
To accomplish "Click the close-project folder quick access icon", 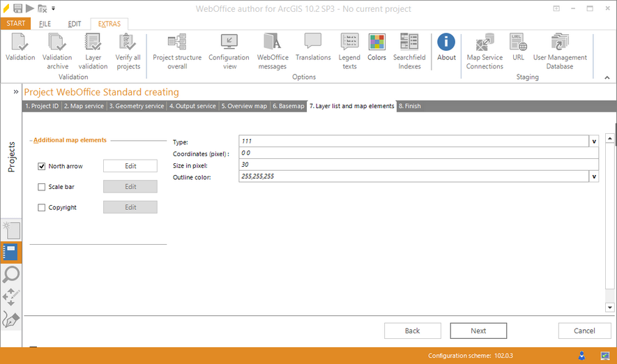I will click(x=42, y=8).
